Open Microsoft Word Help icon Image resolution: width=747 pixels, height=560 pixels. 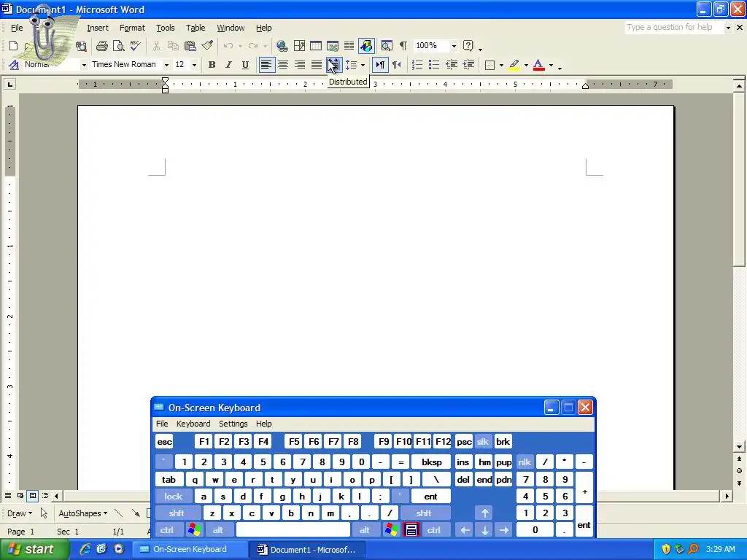click(468, 46)
